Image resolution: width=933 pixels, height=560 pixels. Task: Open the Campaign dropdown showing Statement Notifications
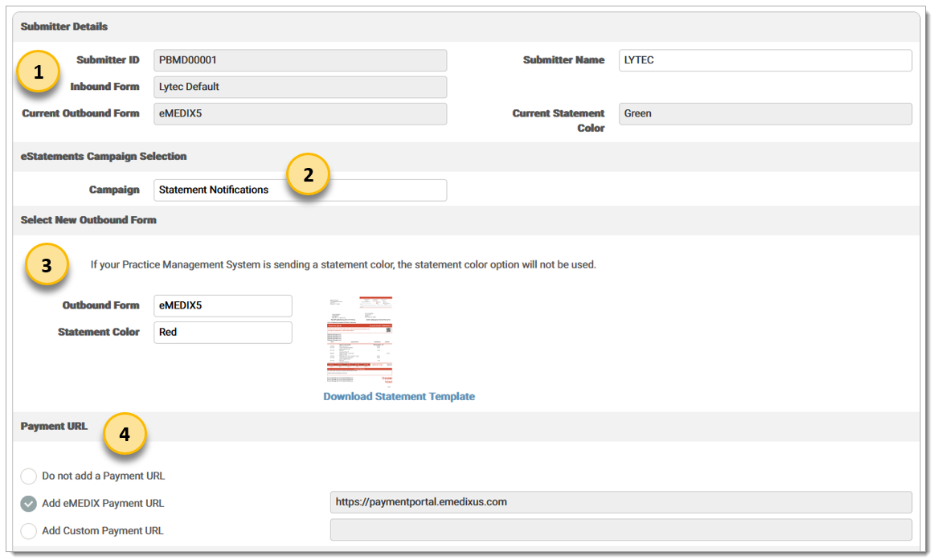[x=300, y=190]
